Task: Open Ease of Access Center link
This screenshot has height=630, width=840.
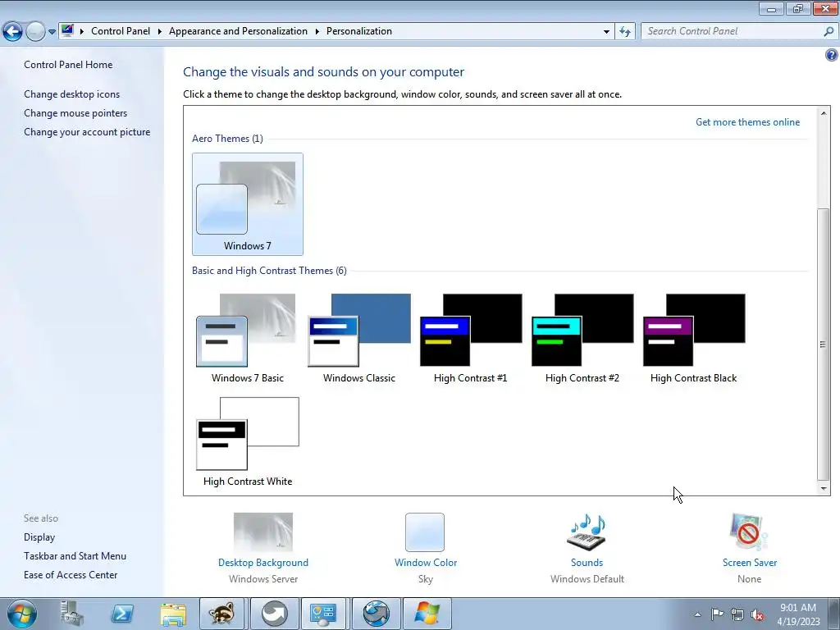Action: pyautogui.click(x=71, y=575)
